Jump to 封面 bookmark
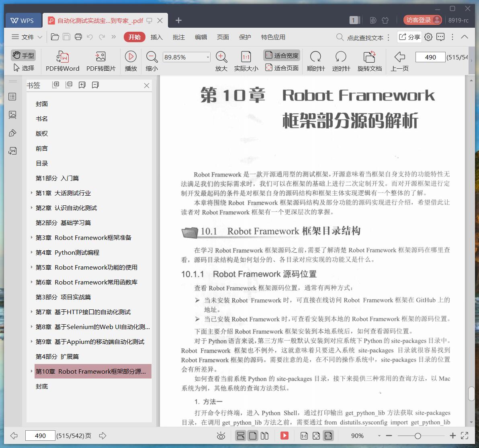This screenshot has height=448, width=479. (42, 104)
